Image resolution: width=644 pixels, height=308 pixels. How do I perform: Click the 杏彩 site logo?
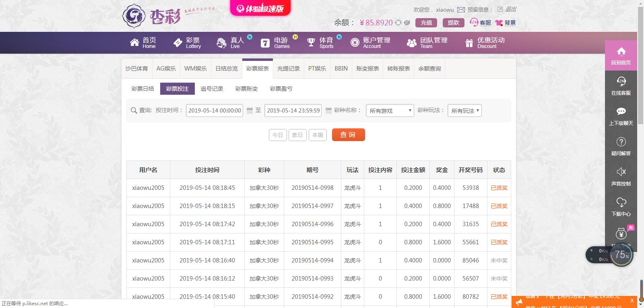[151, 16]
